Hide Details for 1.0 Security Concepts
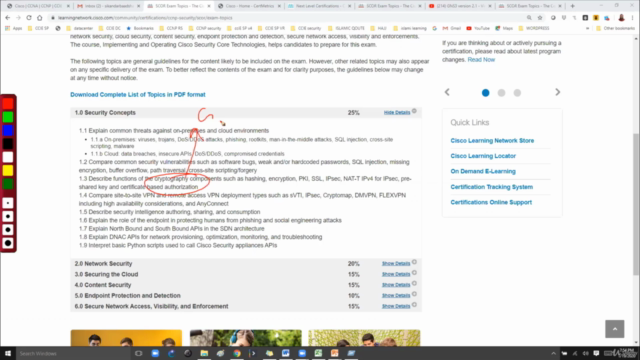The height and width of the screenshot is (360, 640). point(397,112)
